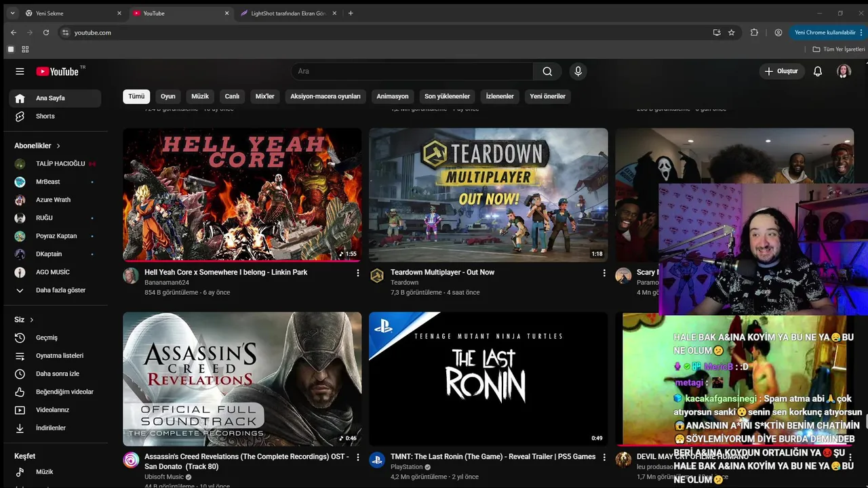This screenshot has height=488, width=868.
Task: Expand Daha fazla göster subscriptions
Action: pyautogui.click(x=55, y=290)
